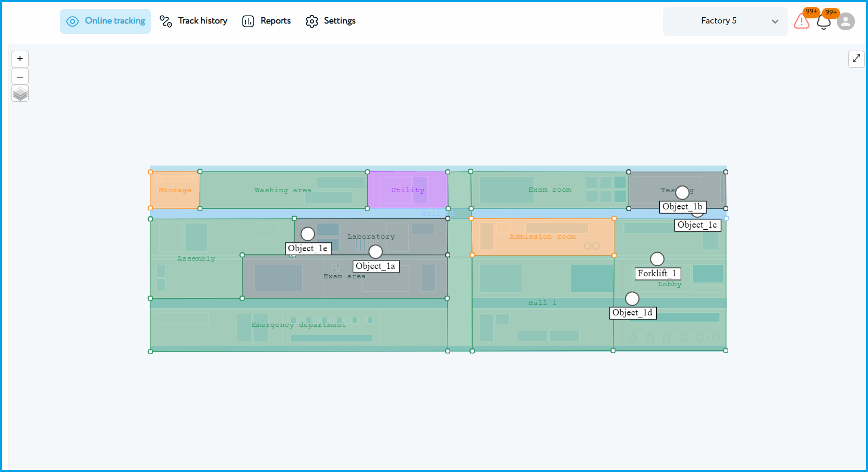The height and width of the screenshot is (472, 868).
Task: Open the bell notifications
Action: [824, 22]
